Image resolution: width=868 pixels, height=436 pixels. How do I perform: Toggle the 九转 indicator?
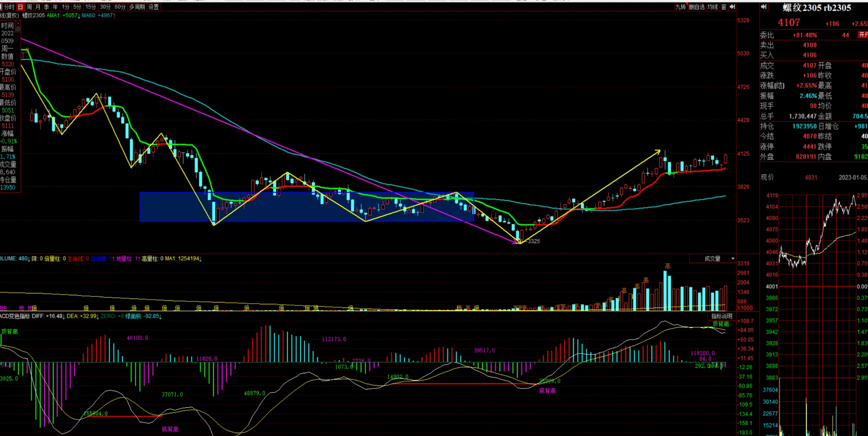pos(680,7)
